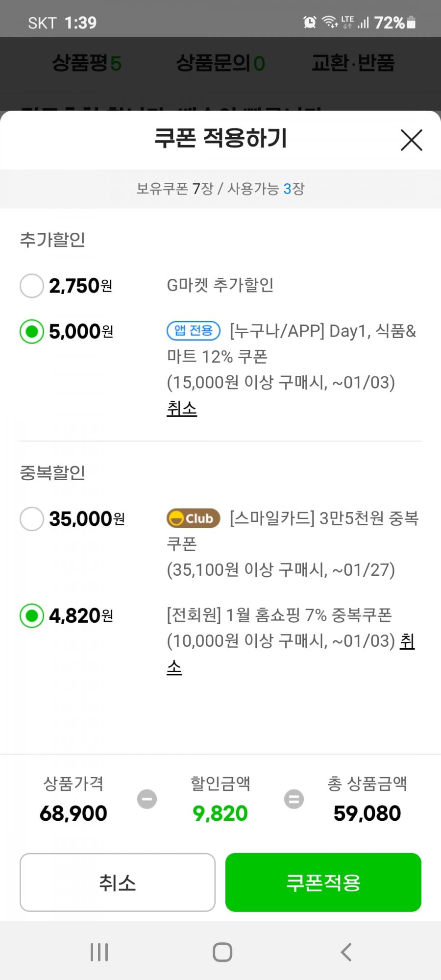Tap 취소 link under the 12% 쿠폰

(182, 408)
